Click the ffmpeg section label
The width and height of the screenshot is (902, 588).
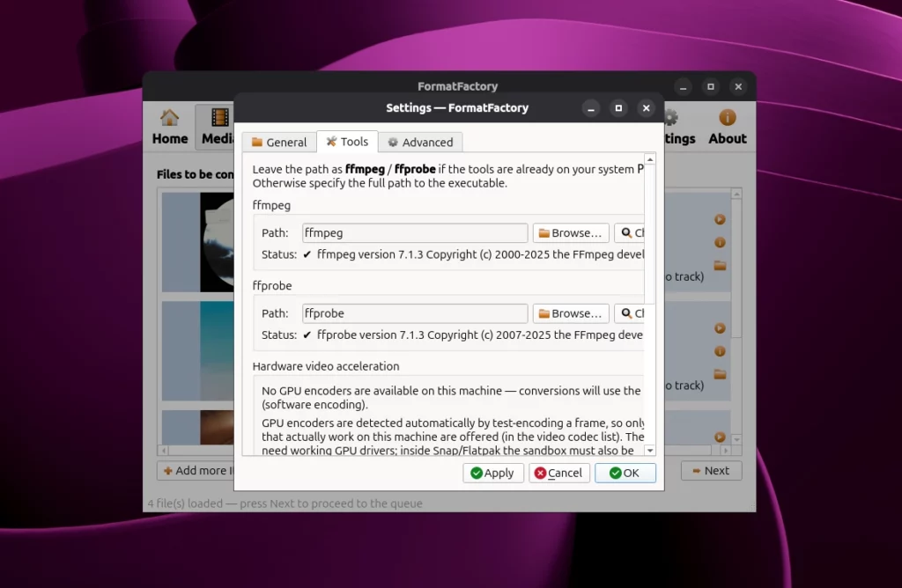[271, 205]
